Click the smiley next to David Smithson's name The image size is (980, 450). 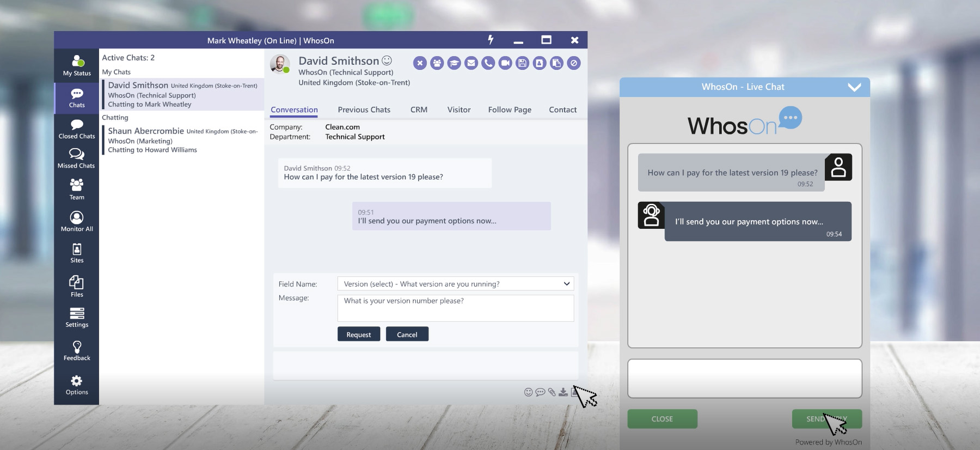point(387,60)
